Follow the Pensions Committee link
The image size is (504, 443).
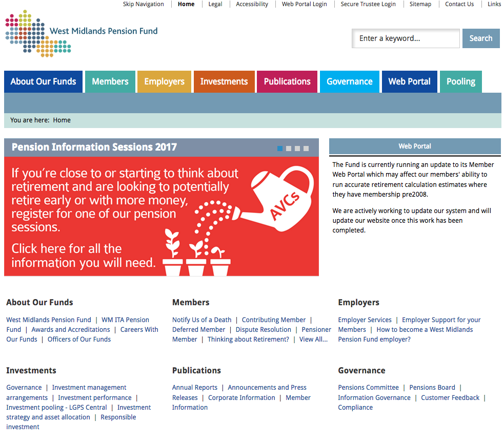click(x=368, y=388)
